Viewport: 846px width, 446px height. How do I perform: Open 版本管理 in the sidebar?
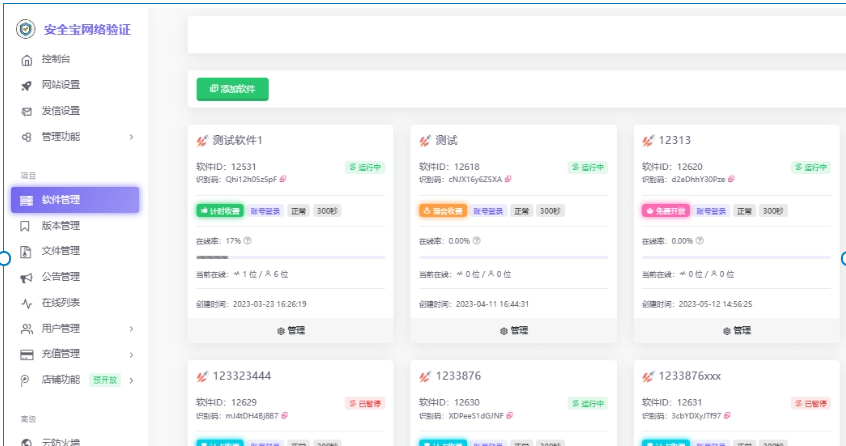[61, 226]
